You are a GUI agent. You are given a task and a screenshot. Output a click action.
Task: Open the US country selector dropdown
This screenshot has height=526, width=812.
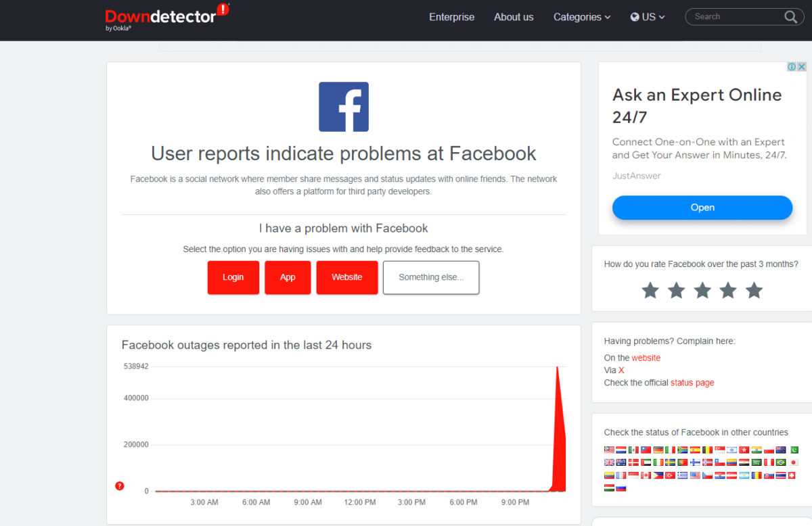(648, 17)
